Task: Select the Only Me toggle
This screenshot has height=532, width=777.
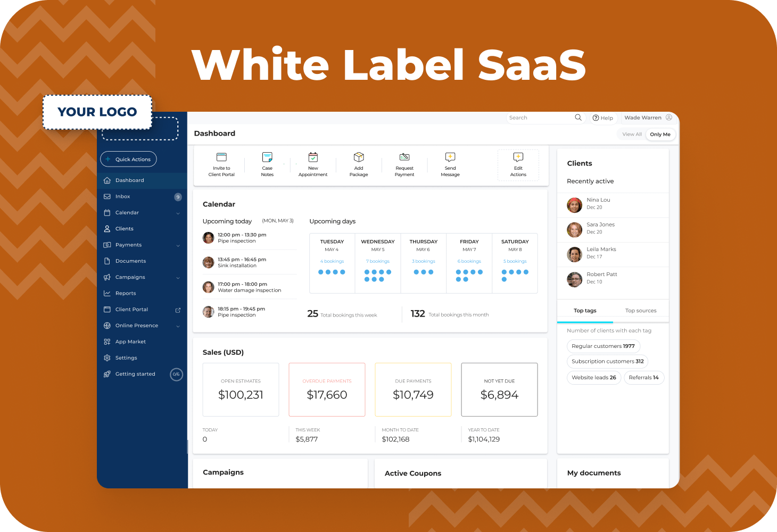Action: tap(660, 135)
